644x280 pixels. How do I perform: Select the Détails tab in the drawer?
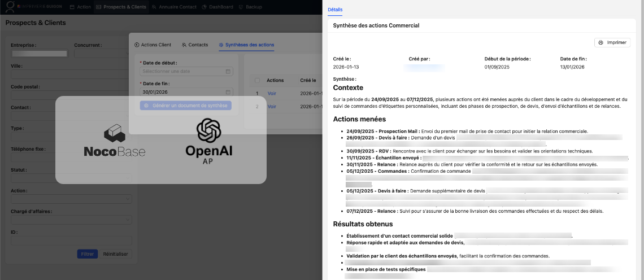335,10
